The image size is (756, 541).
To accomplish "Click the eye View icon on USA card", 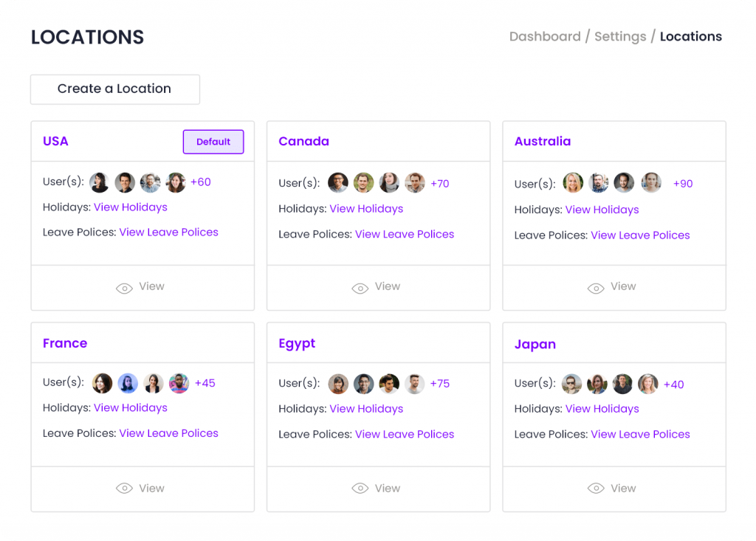I will click(124, 288).
